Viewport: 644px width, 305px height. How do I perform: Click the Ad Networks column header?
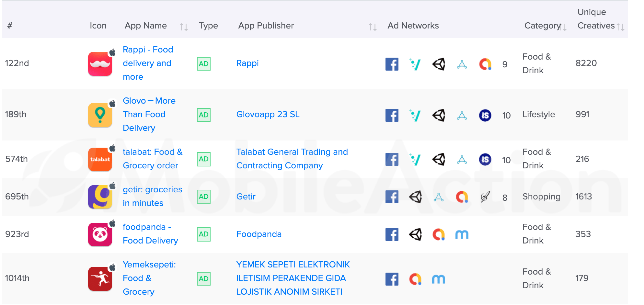413,26
